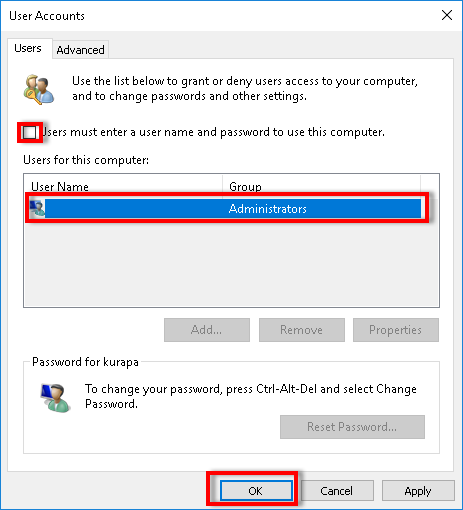463x510 pixels.
Task: Switch to the Advanced tab
Action: pos(80,50)
